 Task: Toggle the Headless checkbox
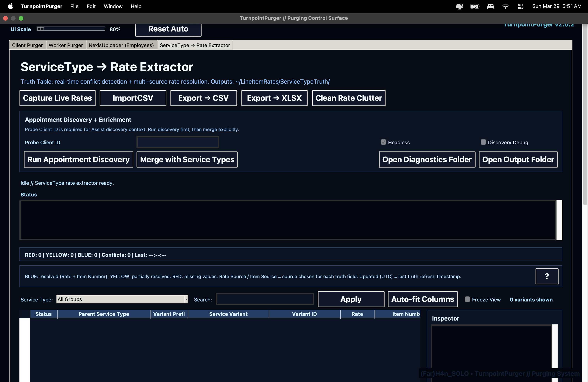pyautogui.click(x=383, y=142)
